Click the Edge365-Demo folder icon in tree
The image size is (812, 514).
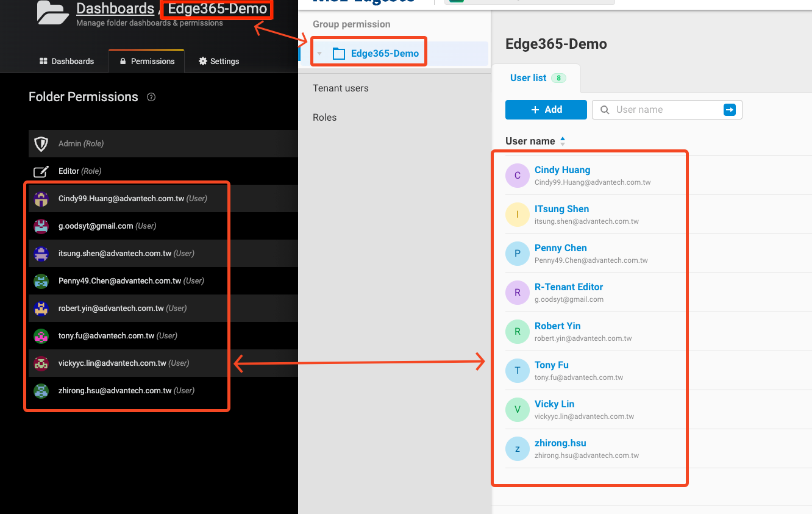tap(338, 54)
